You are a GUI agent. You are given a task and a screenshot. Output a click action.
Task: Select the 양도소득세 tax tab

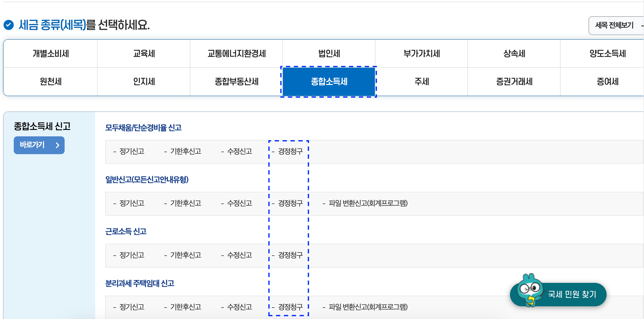(x=607, y=54)
